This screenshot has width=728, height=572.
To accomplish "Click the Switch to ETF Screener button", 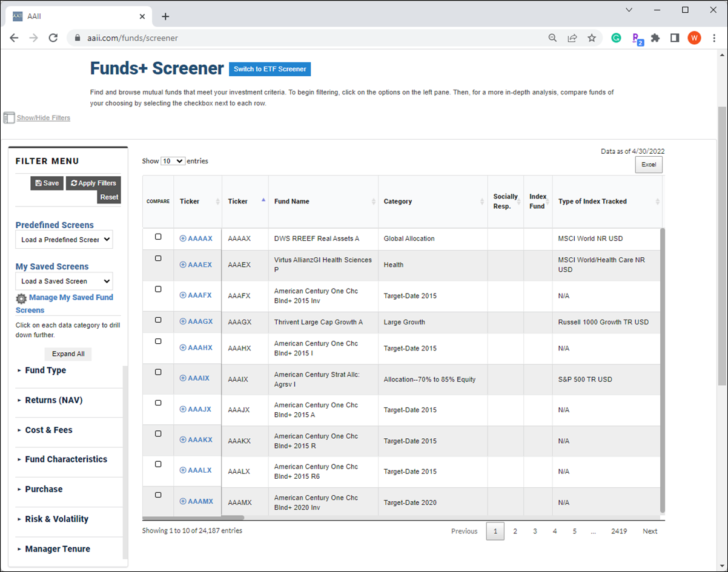I will click(x=270, y=69).
